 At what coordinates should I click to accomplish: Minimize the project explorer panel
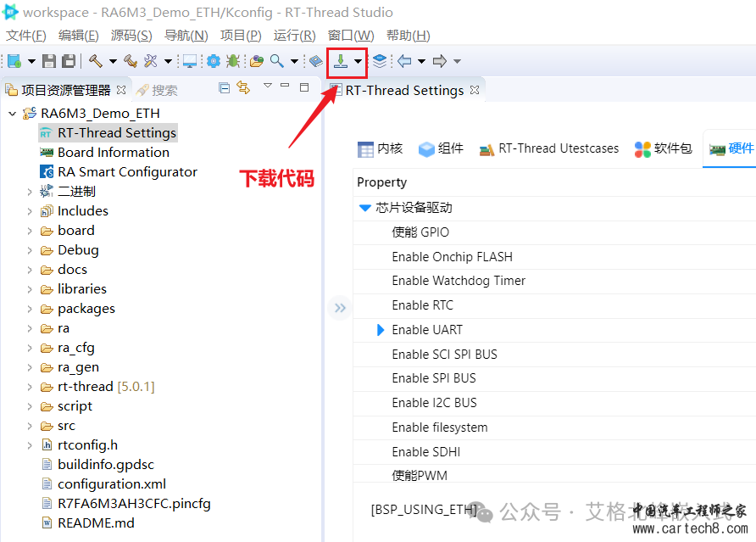(x=285, y=86)
